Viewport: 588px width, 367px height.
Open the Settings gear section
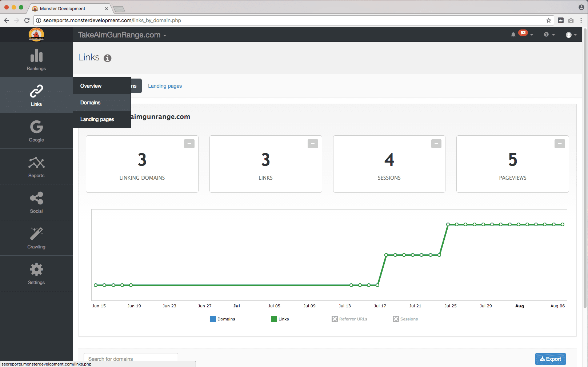coord(36,274)
